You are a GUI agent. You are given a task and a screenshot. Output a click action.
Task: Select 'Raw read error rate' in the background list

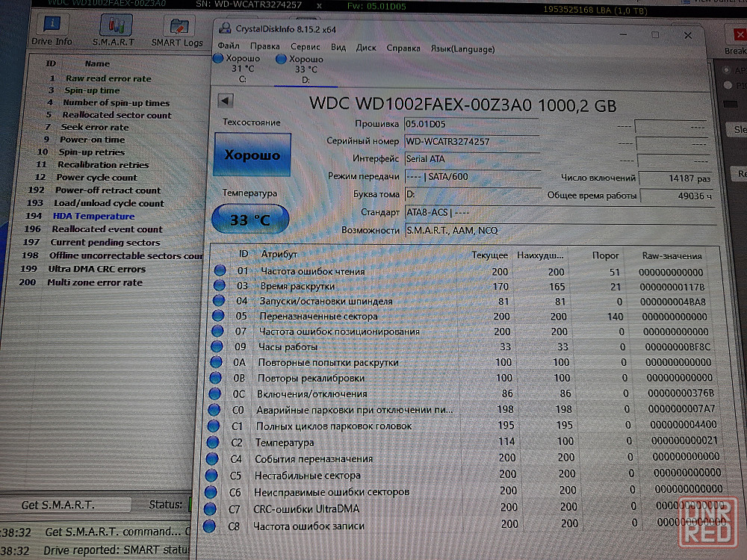(x=108, y=78)
